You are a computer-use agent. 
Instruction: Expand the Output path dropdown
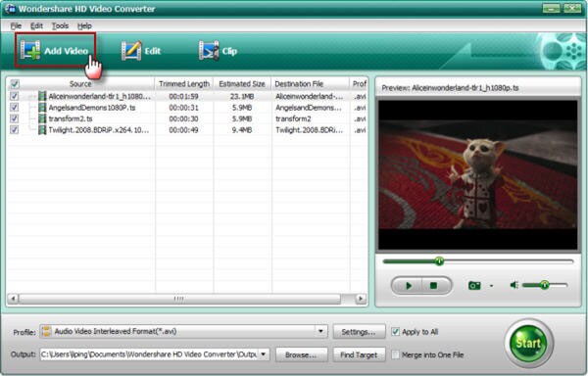[264, 353]
